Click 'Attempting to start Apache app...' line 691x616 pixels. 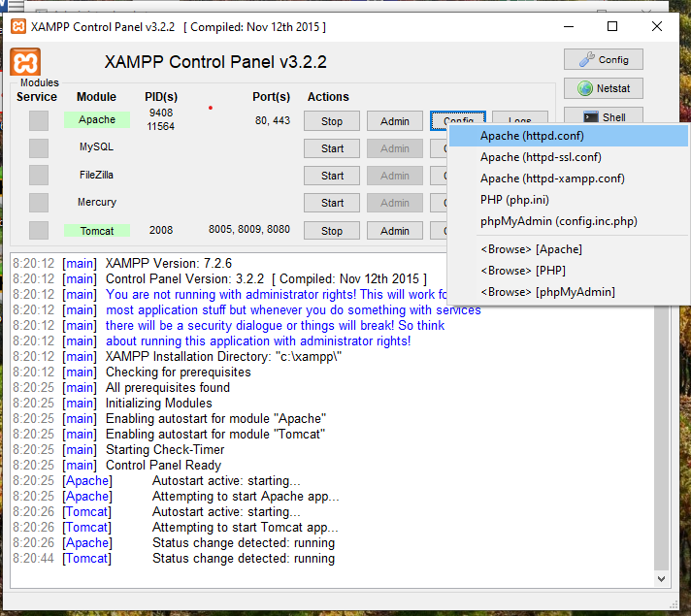(x=246, y=497)
